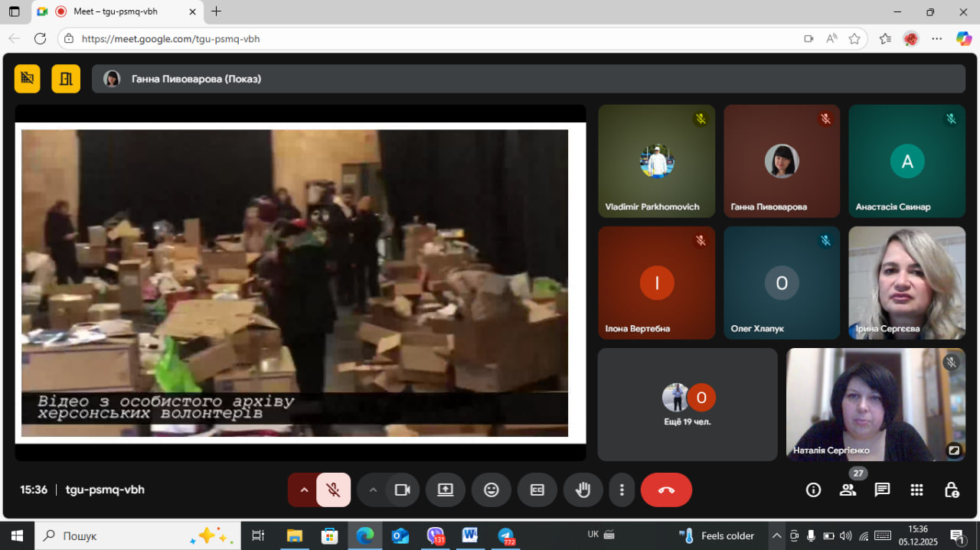This screenshot has height=550, width=980.
Task: Select the Meet tgu-psmq-vbh browser tab
Action: pyautogui.click(x=115, y=11)
